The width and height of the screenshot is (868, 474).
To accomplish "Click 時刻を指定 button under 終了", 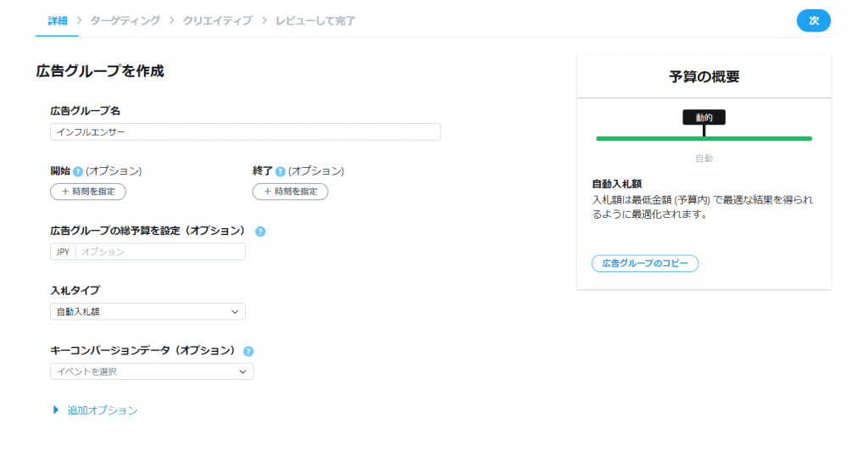I will pyautogui.click(x=290, y=192).
